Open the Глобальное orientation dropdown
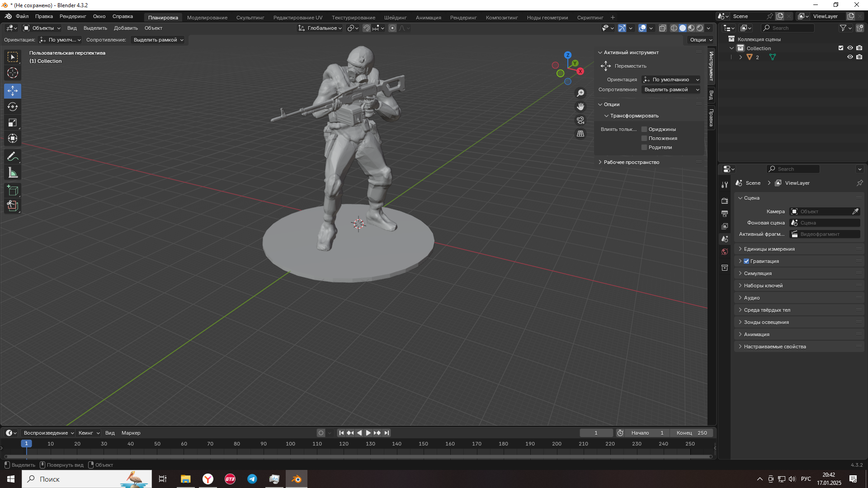Image resolution: width=868 pixels, height=488 pixels. coord(320,28)
